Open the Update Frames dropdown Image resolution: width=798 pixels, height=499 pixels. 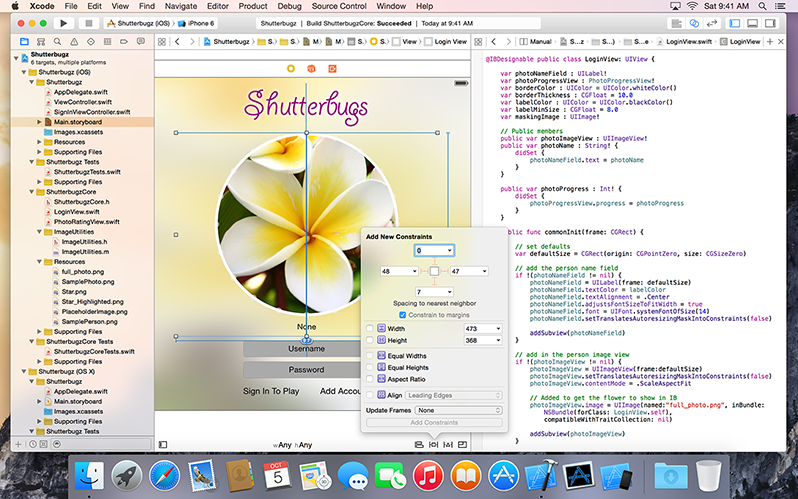(459, 410)
